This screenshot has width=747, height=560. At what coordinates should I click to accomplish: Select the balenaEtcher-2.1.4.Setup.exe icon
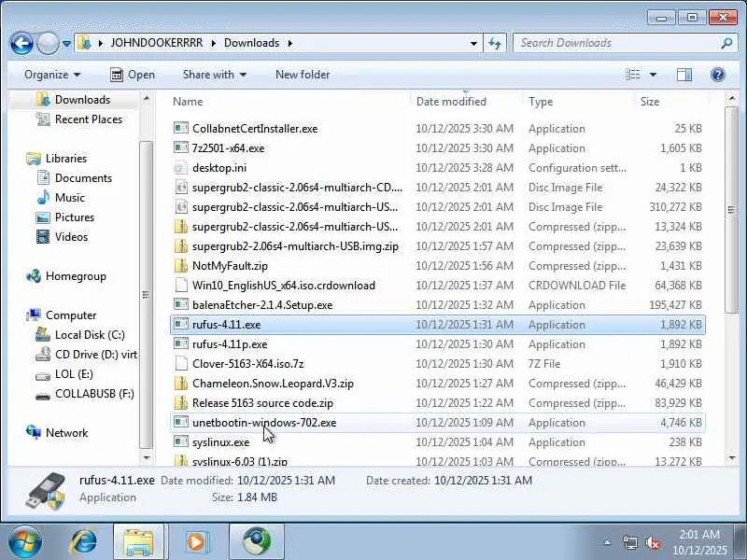[x=181, y=305]
